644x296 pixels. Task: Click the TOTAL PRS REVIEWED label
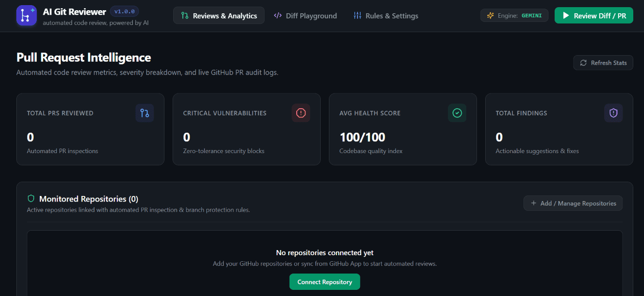[x=60, y=113]
